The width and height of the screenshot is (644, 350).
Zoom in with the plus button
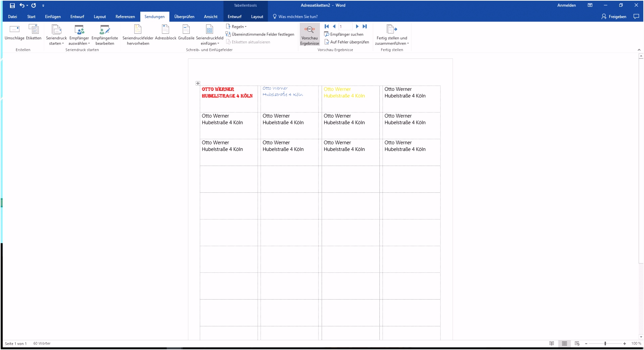point(625,344)
